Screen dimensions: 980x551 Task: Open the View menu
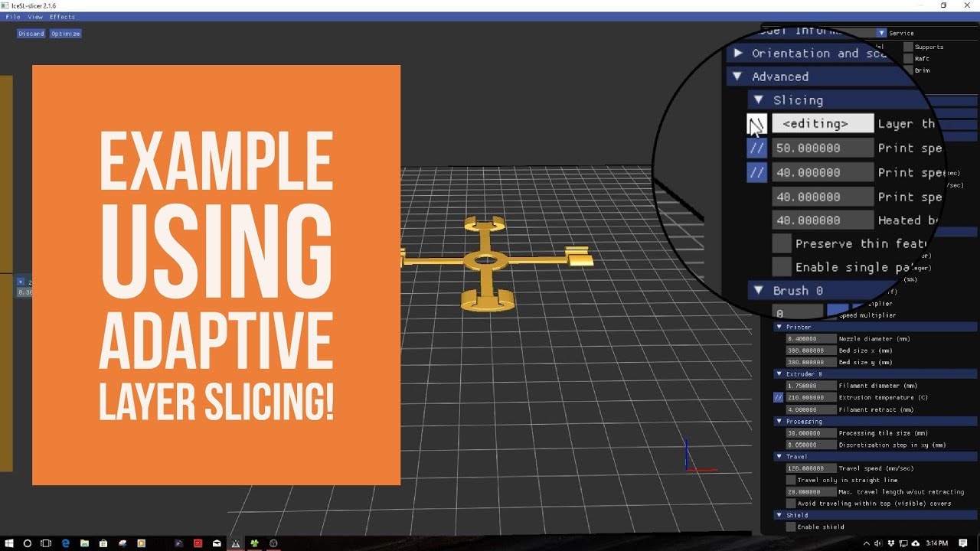point(35,17)
